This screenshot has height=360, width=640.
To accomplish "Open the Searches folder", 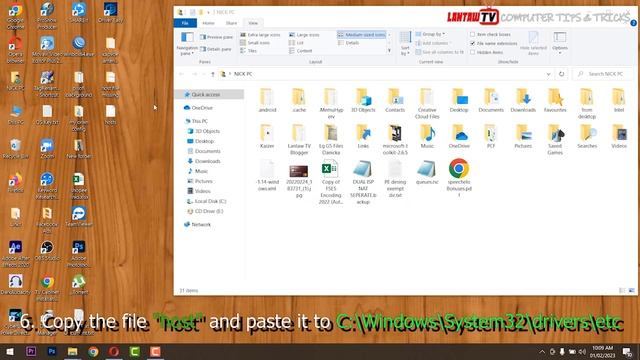I will (x=587, y=136).
